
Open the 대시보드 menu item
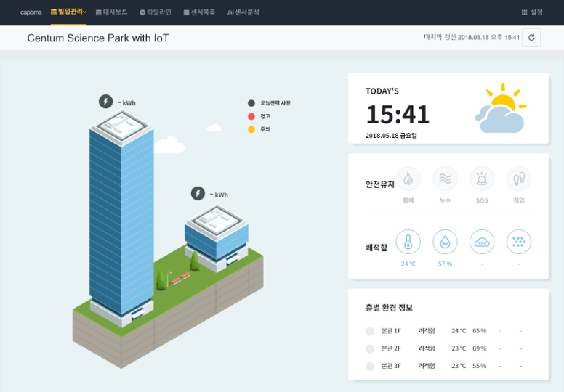click(111, 12)
